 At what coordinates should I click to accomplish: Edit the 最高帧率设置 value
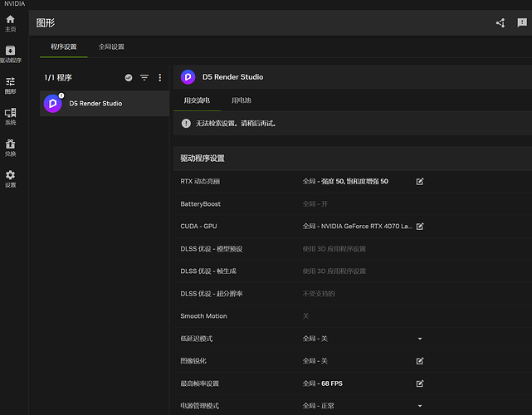(420, 383)
